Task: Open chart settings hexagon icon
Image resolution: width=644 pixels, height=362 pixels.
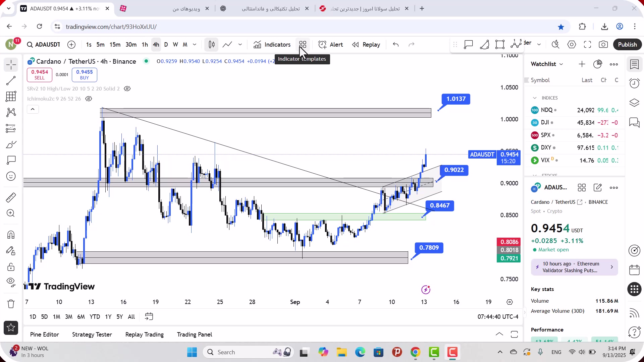Action: [572, 45]
